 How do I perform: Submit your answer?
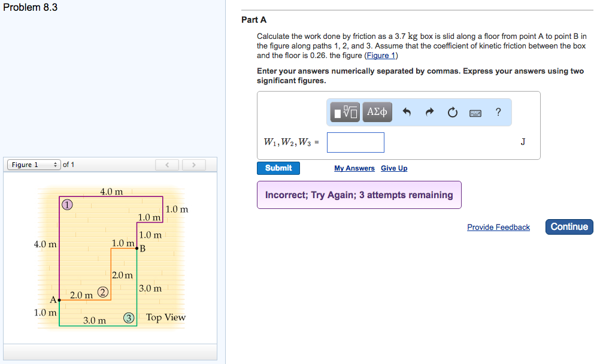278,168
